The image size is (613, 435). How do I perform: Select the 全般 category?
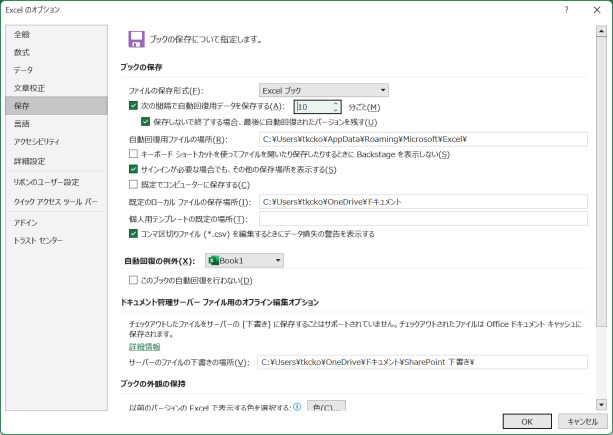[x=56, y=34]
